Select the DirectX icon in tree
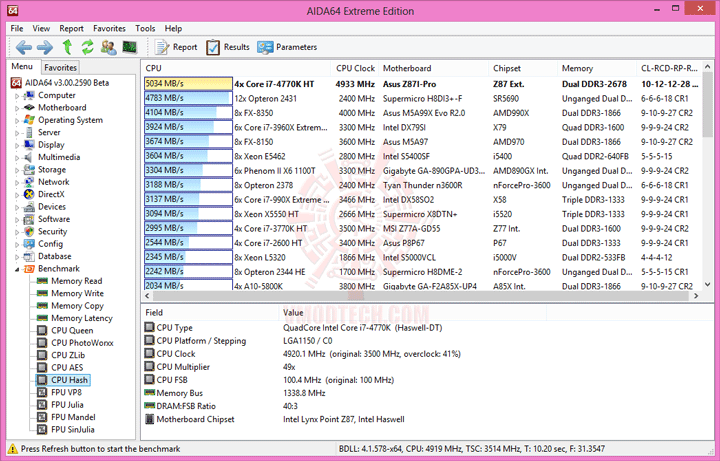The height and width of the screenshot is (461, 720). (29, 194)
